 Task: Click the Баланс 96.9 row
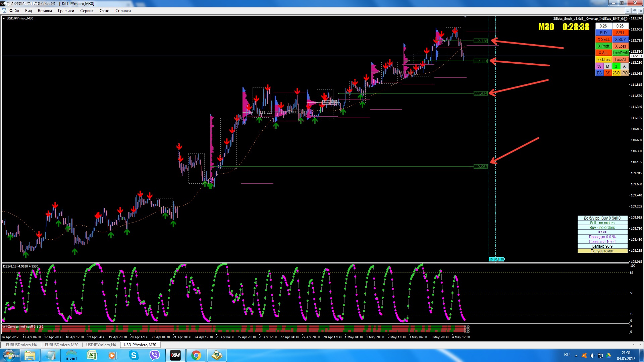(x=602, y=246)
